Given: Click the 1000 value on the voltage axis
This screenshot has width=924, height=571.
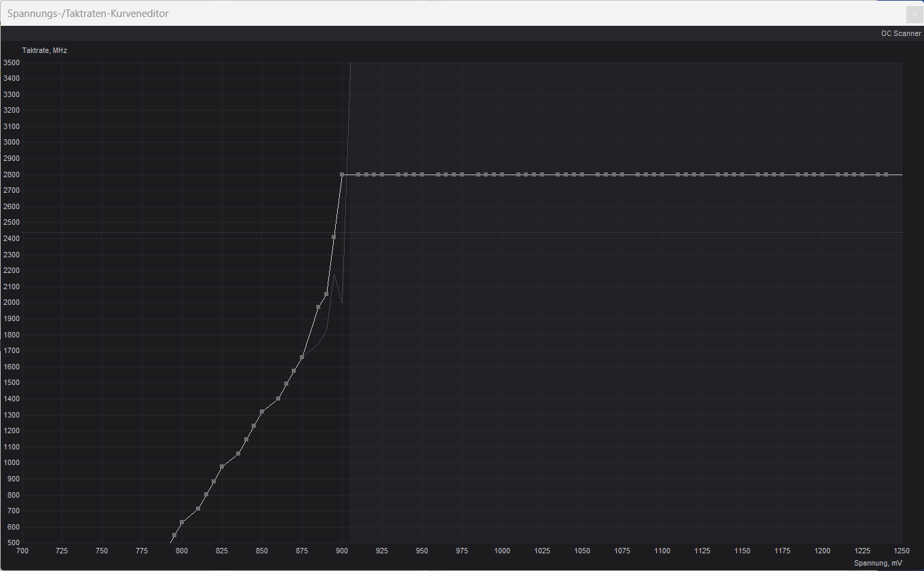Looking at the screenshot, I should click(502, 551).
